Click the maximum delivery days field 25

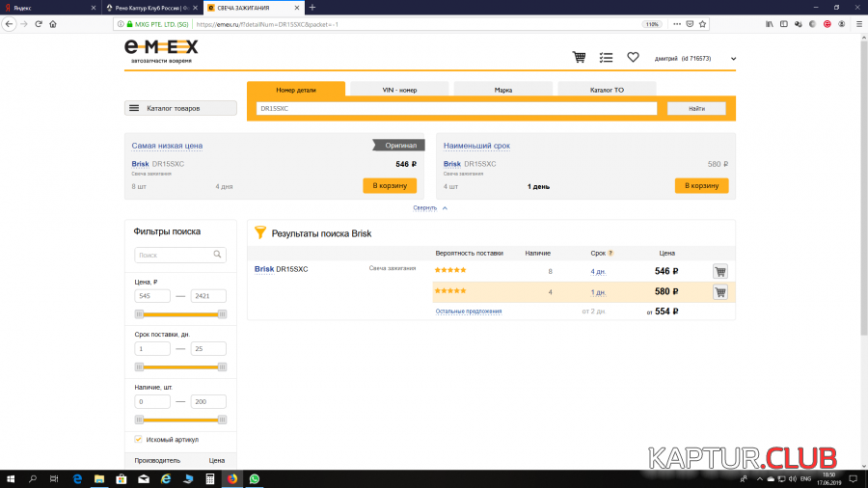point(208,348)
